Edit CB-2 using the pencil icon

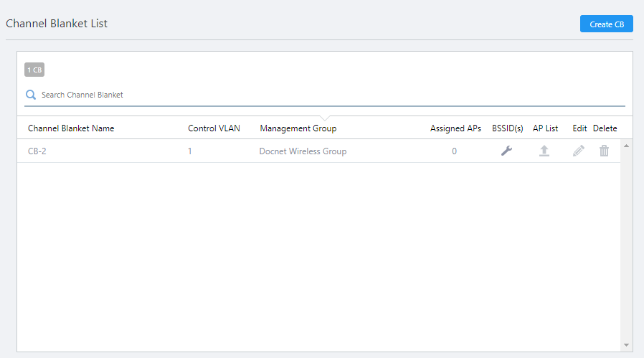point(579,151)
